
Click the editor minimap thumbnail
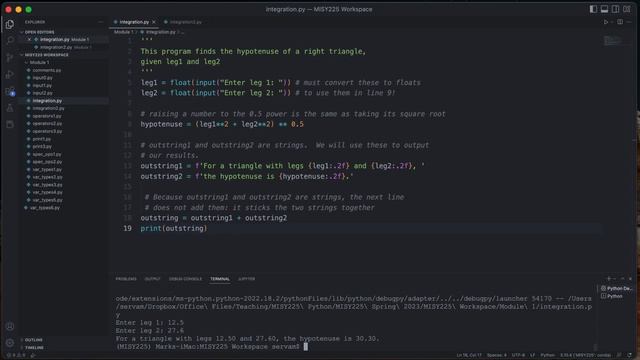612,40
